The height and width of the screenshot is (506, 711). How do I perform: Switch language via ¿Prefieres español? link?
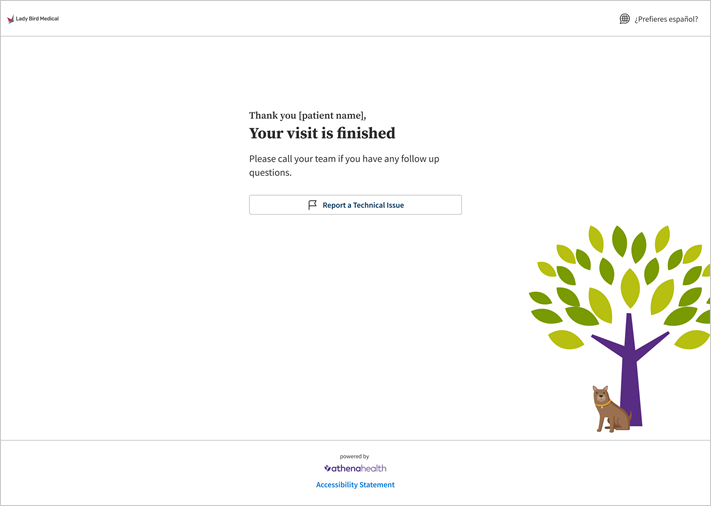click(666, 19)
